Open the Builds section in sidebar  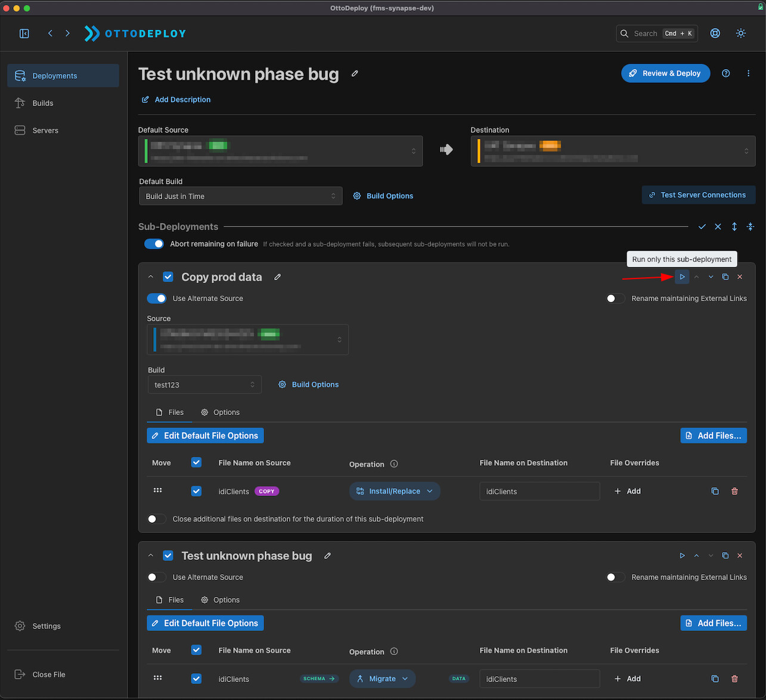click(42, 103)
